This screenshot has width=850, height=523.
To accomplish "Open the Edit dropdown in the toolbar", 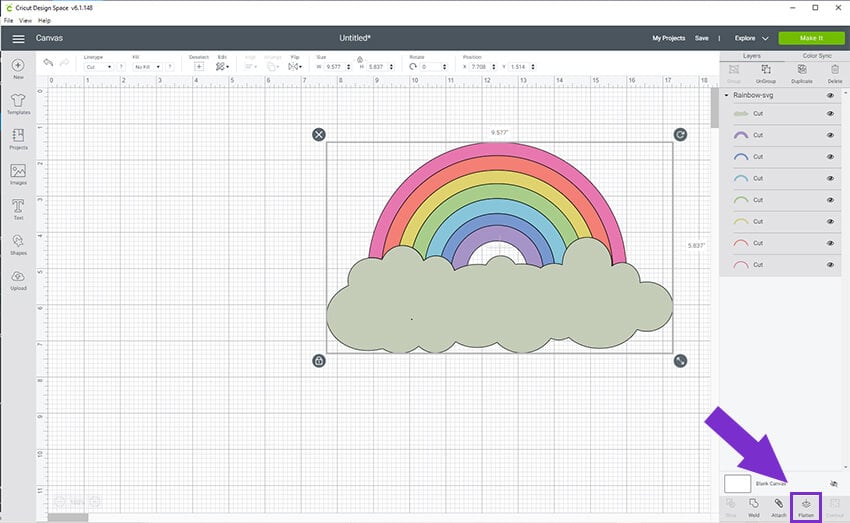I will click(222, 67).
